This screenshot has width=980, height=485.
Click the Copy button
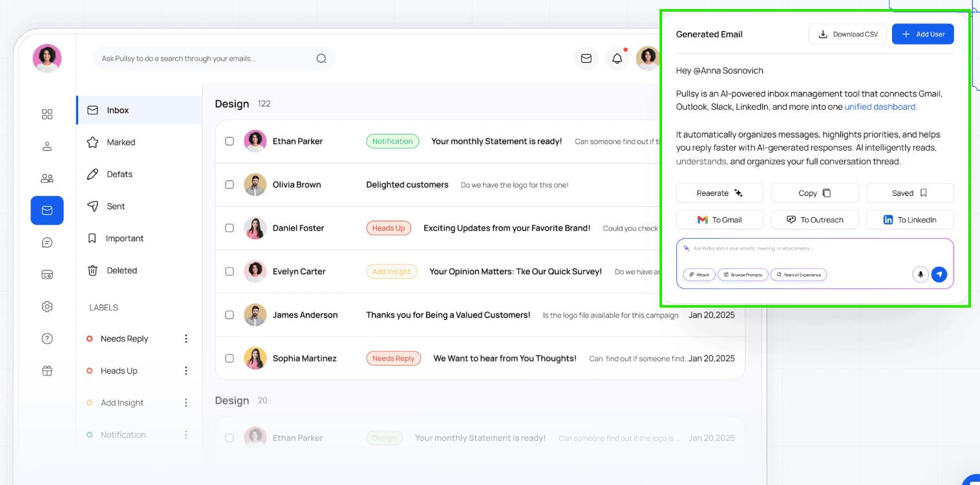(815, 193)
